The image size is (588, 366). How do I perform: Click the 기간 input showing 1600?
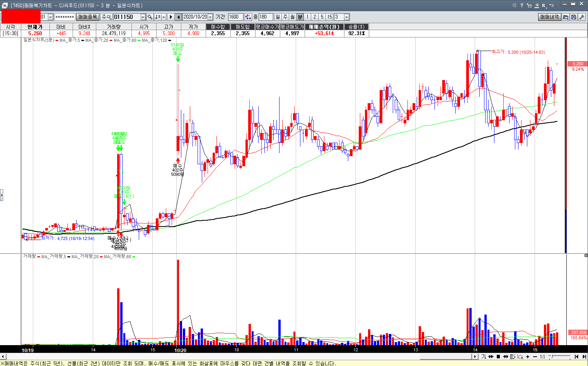(235, 17)
